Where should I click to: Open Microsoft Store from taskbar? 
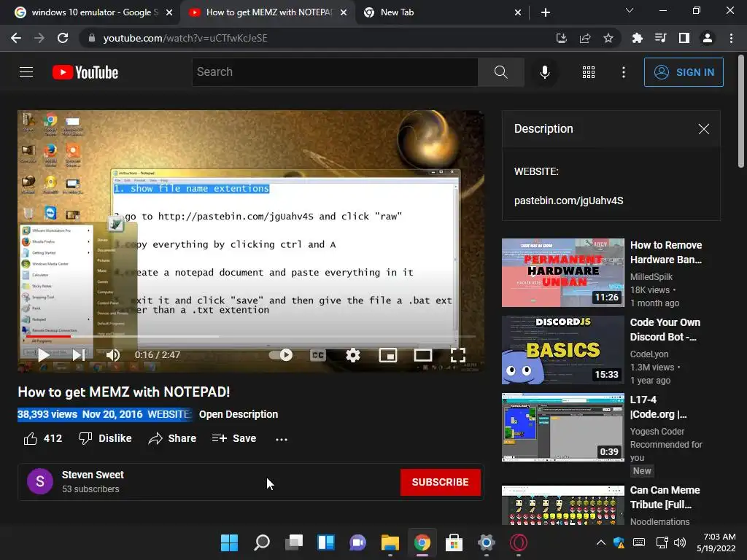454,542
